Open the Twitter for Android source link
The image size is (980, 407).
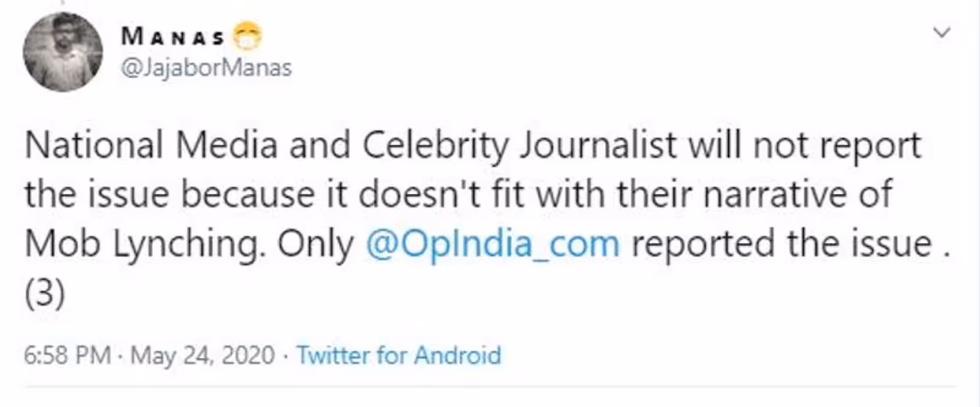398,356
